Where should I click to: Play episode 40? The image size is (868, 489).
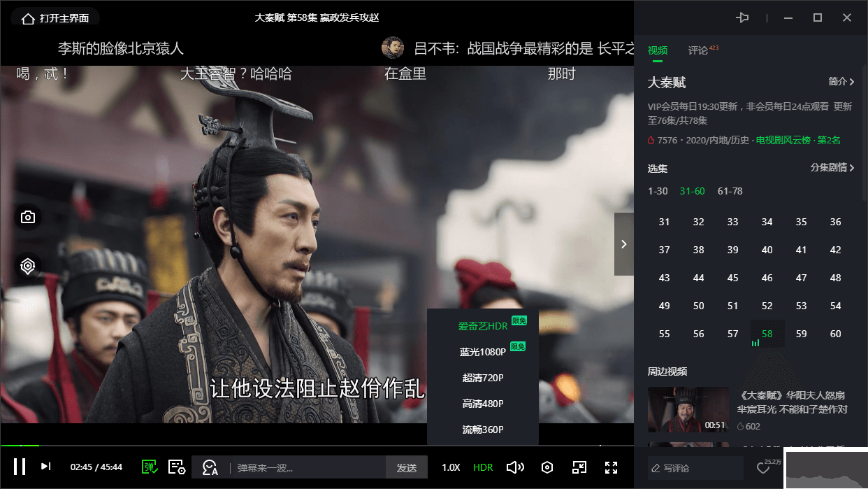(x=767, y=250)
